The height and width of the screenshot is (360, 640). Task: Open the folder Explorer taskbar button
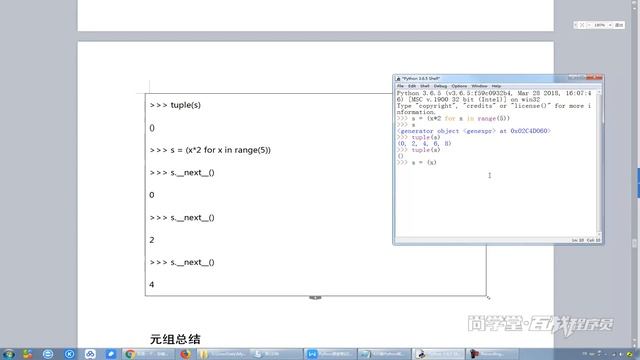pos(224,354)
